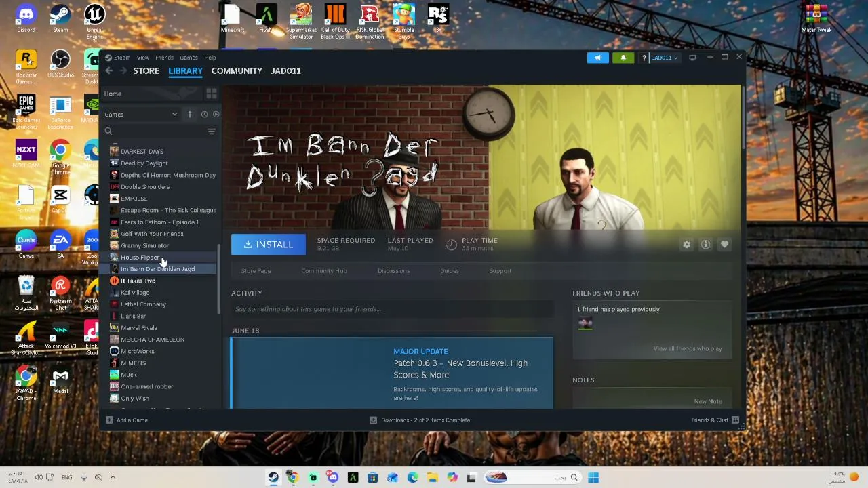Viewport: 868px width, 488px height.
Task: Open File Explorer from the taskbar
Action: coord(433,477)
